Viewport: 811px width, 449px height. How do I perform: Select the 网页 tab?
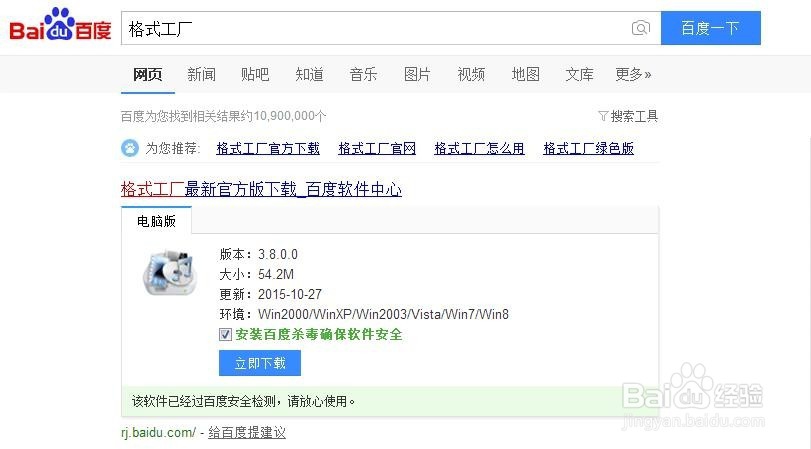tap(147, 74)
